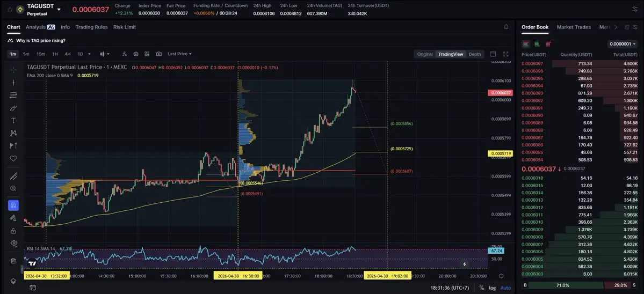The height and width of the screenshot is (294, 644).
Task: Click bid price 0.0006018 in order book
Action: [532, 178]
